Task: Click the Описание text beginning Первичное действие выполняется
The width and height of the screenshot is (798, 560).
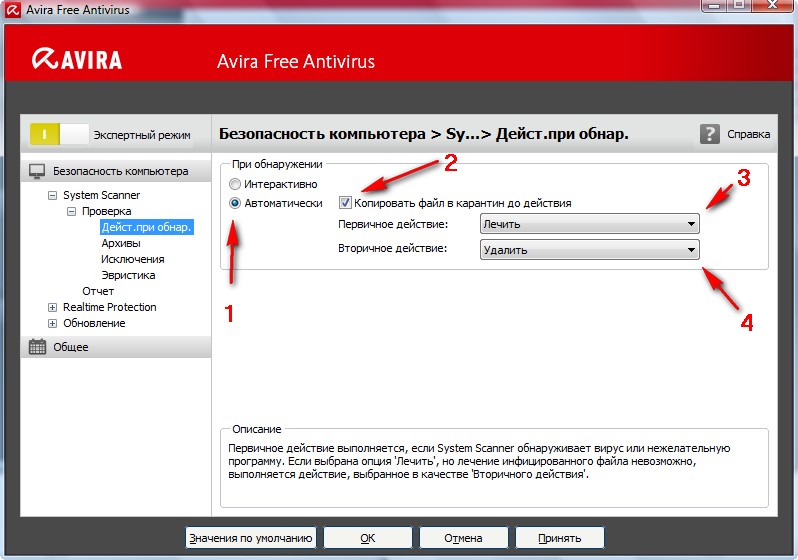Action: (479, 461)
